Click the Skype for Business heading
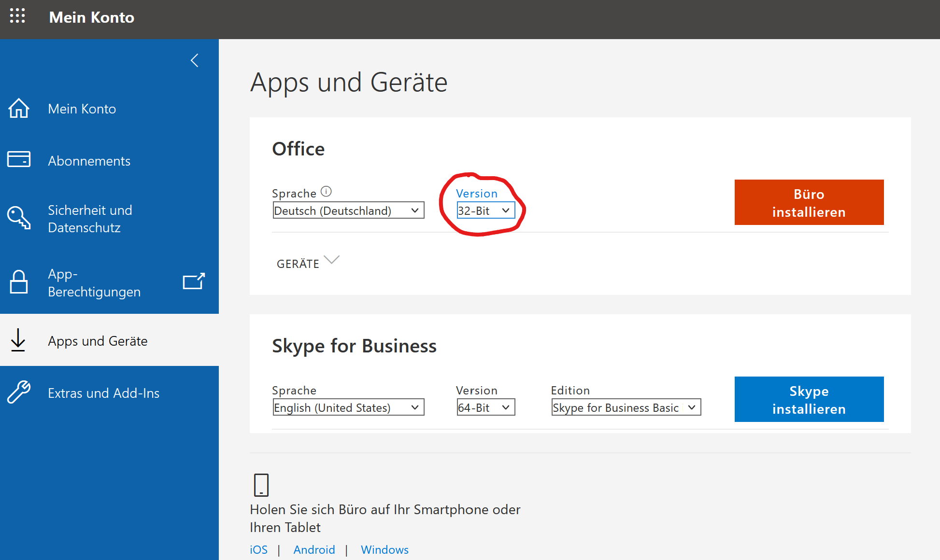 354,346
